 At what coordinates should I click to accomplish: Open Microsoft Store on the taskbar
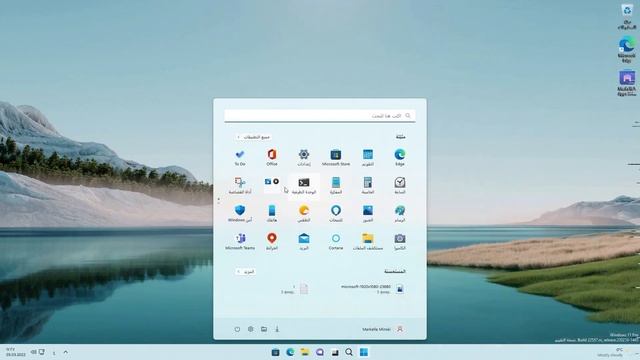(x=276, y=352)
